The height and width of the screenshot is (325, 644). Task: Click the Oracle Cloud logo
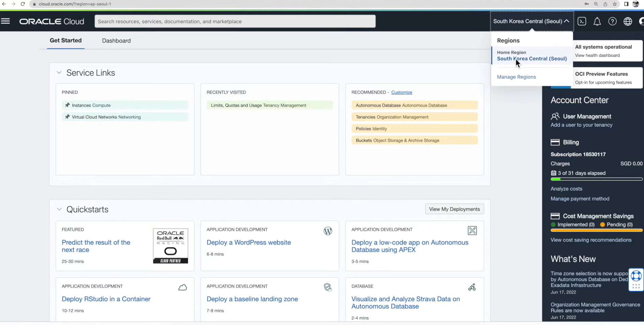[x=52, y=21]
